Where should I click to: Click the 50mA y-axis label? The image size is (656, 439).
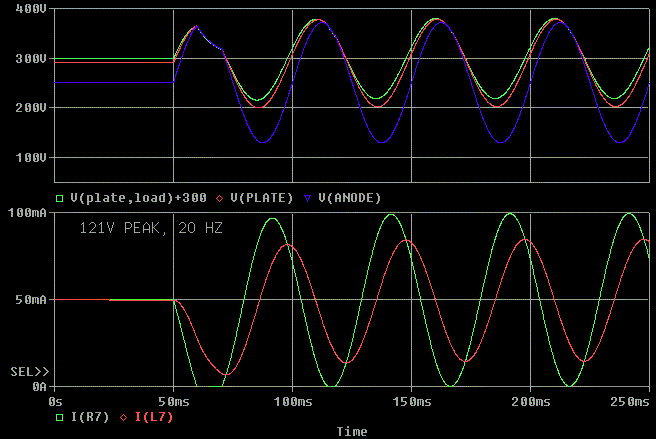tap(29, 300)
